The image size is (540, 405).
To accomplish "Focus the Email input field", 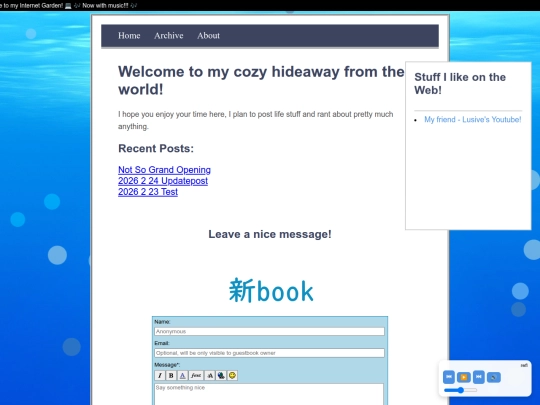I will 270,353.
